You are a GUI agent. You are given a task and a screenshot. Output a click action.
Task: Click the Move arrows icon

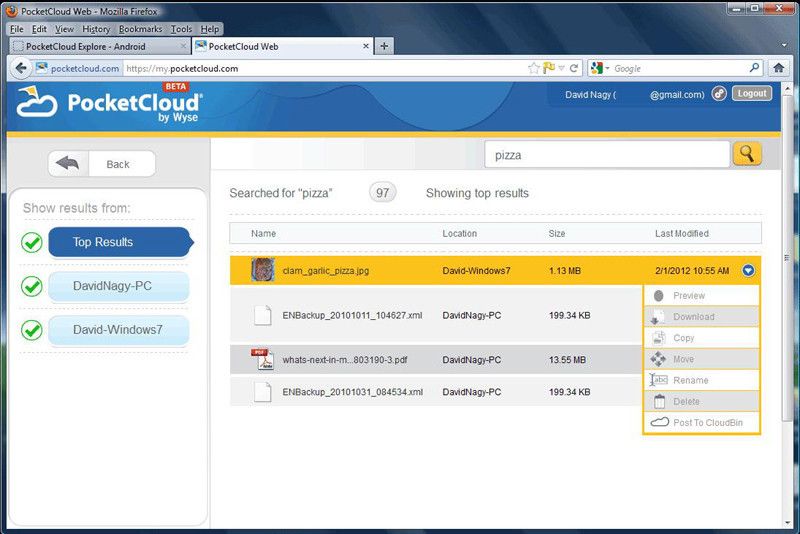[x=658, y=359]
